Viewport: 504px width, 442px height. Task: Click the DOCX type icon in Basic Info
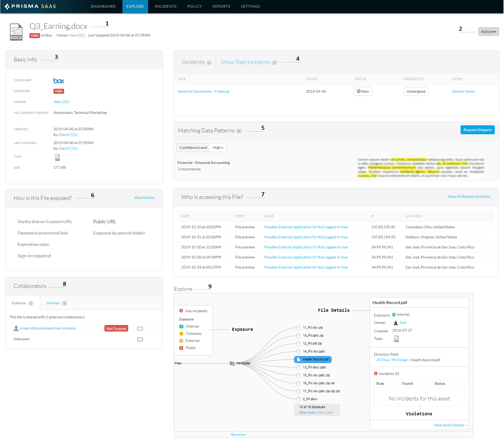coord(57,158)
